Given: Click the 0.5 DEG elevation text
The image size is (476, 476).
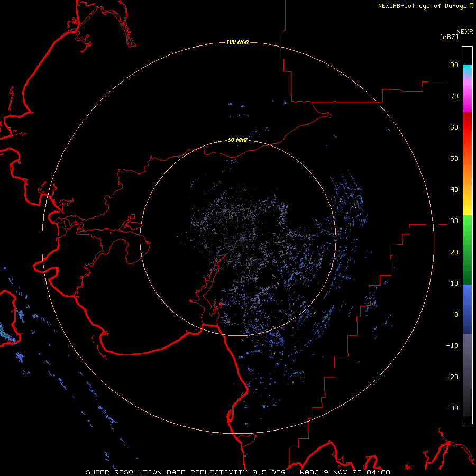Looking at the screenshot, I should pos(269,472).
